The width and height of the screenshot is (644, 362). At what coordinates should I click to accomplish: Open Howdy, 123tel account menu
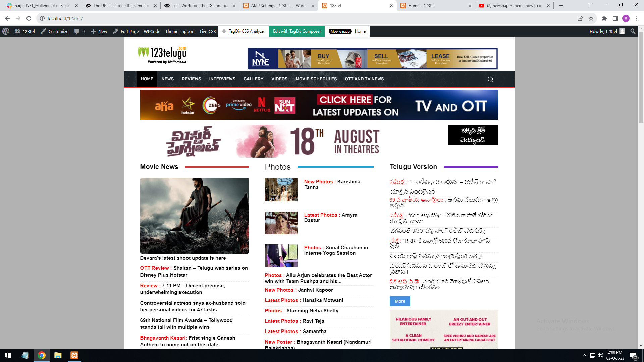[x=607, y=31]
